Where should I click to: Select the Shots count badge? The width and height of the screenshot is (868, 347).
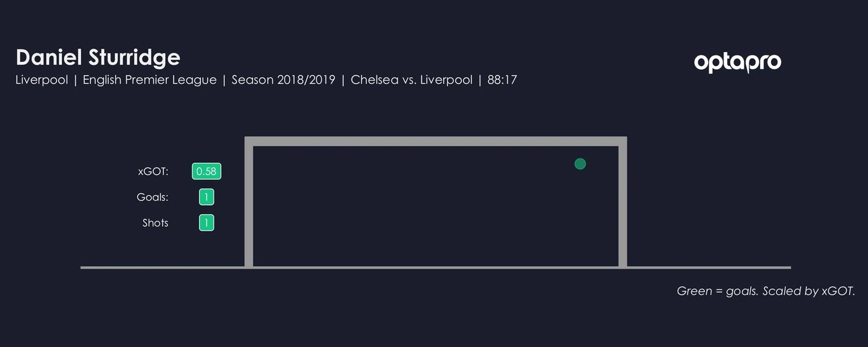pyautogui.click(x=206, y=223)
